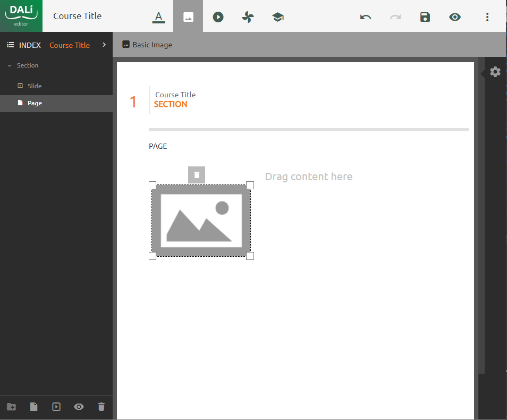
Task: Delete the selected image box
Action: (x=197, y=175)
